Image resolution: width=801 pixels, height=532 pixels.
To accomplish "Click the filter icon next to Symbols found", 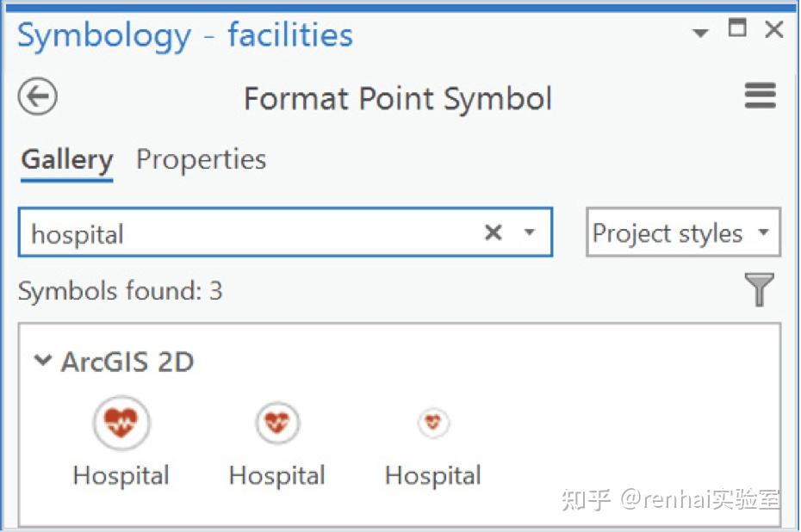I will click(759, 290).
